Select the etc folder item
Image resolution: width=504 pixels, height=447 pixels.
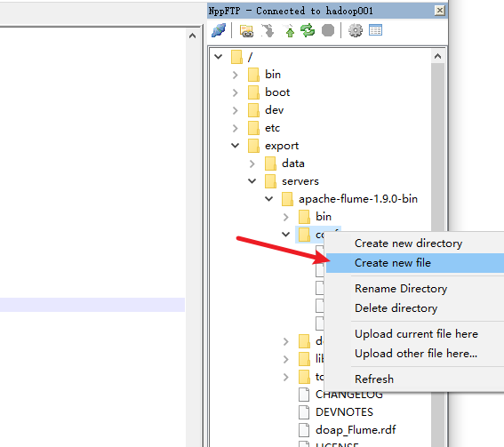[272, 128]
